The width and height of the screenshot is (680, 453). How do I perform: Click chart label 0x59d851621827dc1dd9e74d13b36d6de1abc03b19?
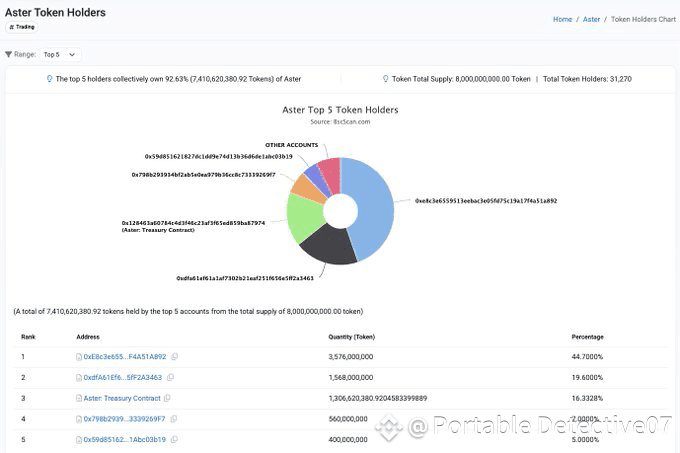[219, 156]
